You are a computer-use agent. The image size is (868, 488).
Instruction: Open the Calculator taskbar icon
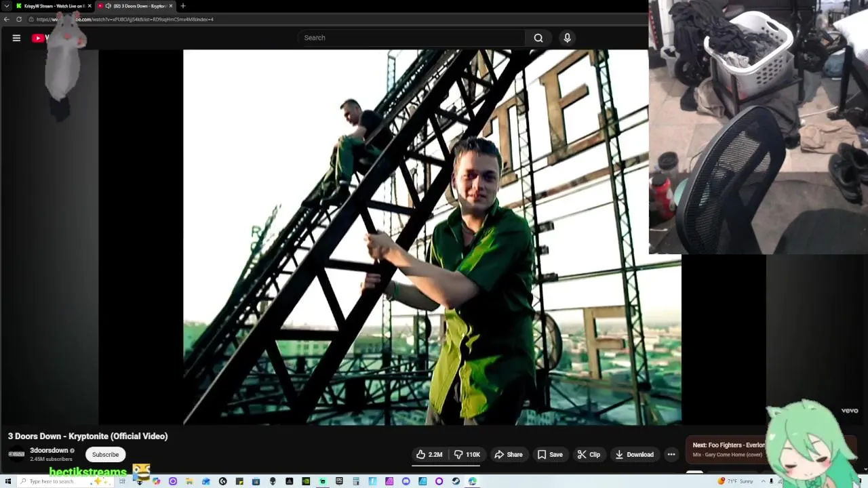(355, 481)
